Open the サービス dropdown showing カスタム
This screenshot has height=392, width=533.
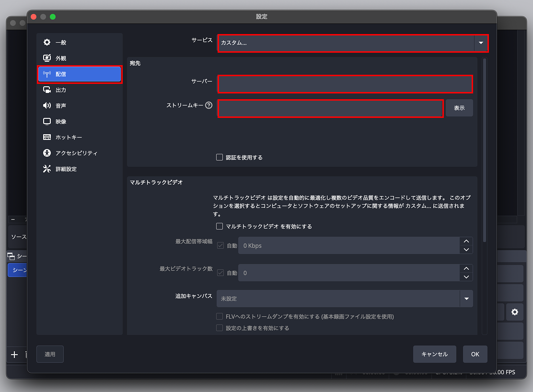click(x=353, y=43)
